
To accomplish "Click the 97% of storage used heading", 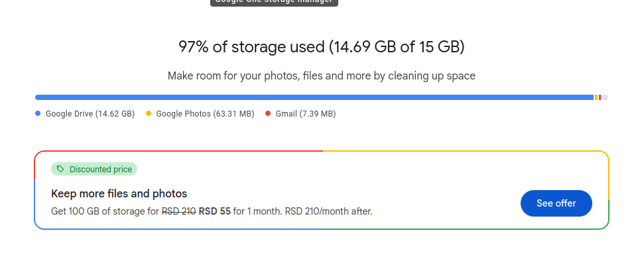I will click(x=322, y=47).
